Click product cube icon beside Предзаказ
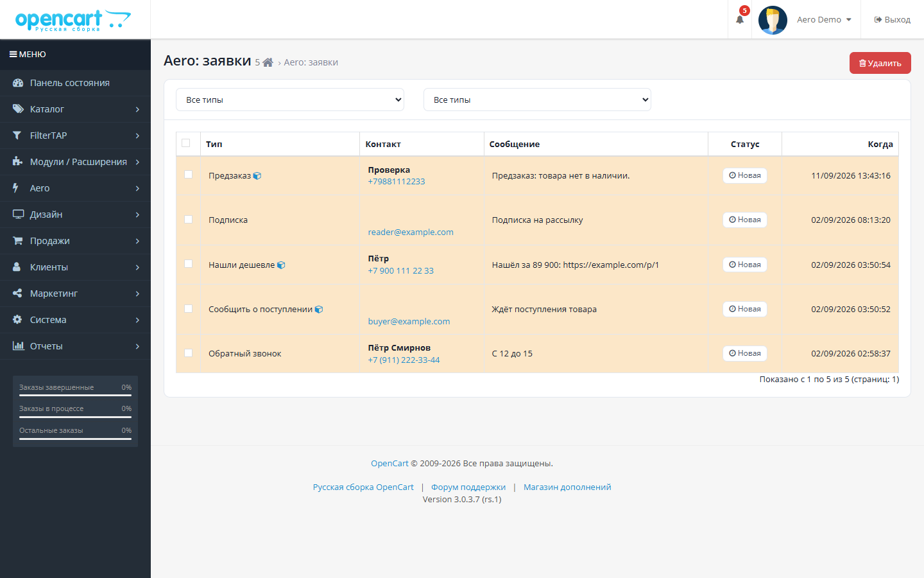The height and width of the screenshot is (578, 924). [257, 176]
